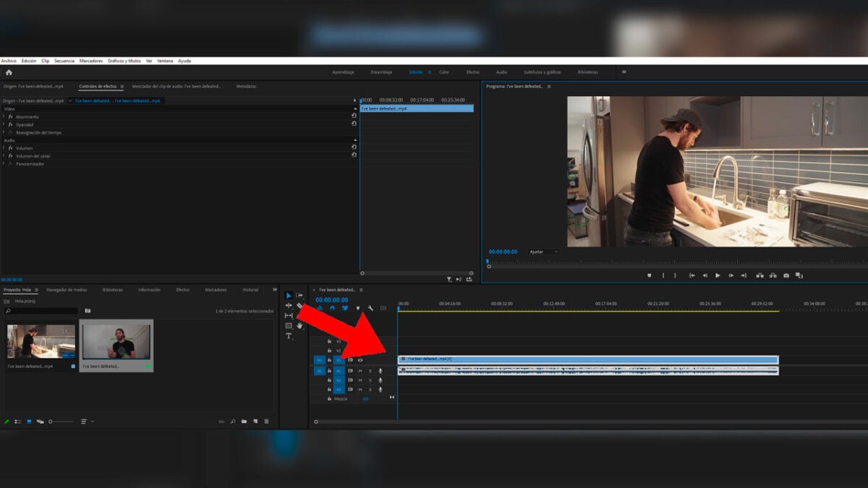Open the Ajustar zoom level dropdown
868x488 pixels.
pos(543,252)
